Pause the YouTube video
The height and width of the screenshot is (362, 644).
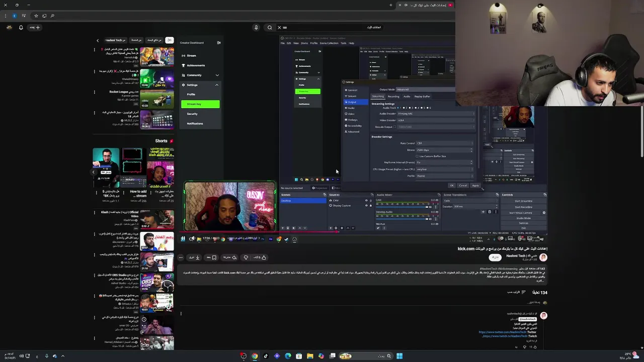183,239
